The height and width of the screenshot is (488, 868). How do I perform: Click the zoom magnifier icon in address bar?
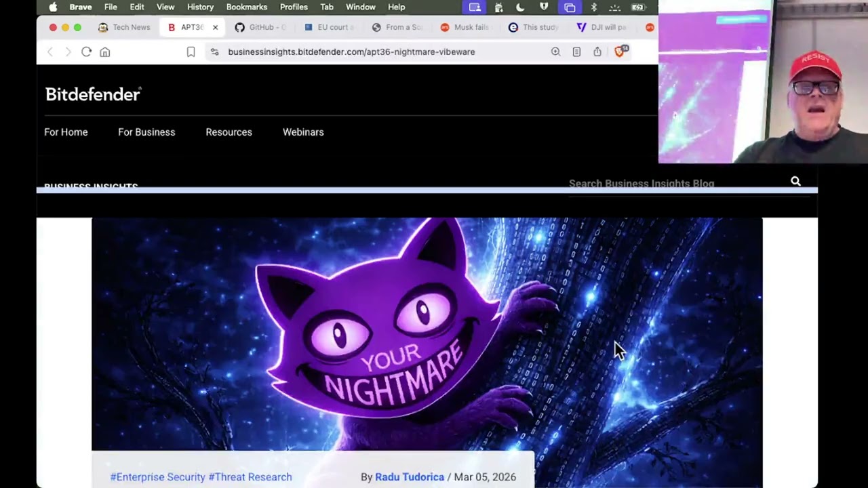click(x=555, y=52)
